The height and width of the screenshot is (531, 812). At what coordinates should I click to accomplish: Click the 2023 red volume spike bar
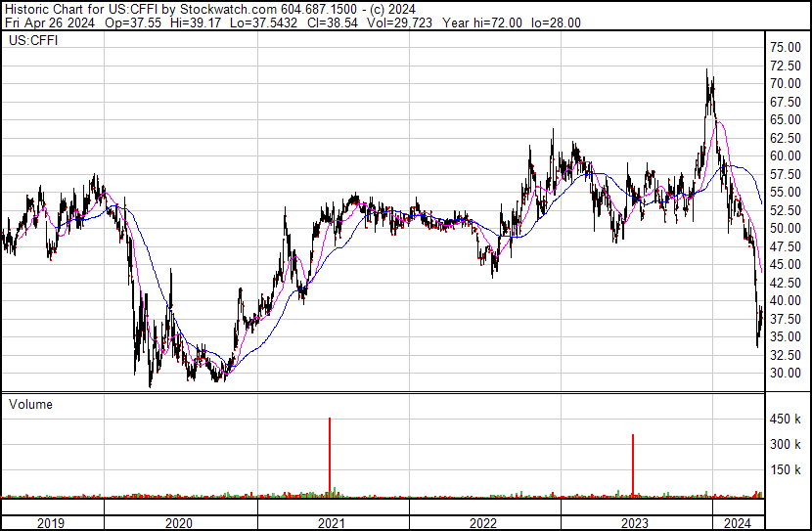(x=633, y=465)
